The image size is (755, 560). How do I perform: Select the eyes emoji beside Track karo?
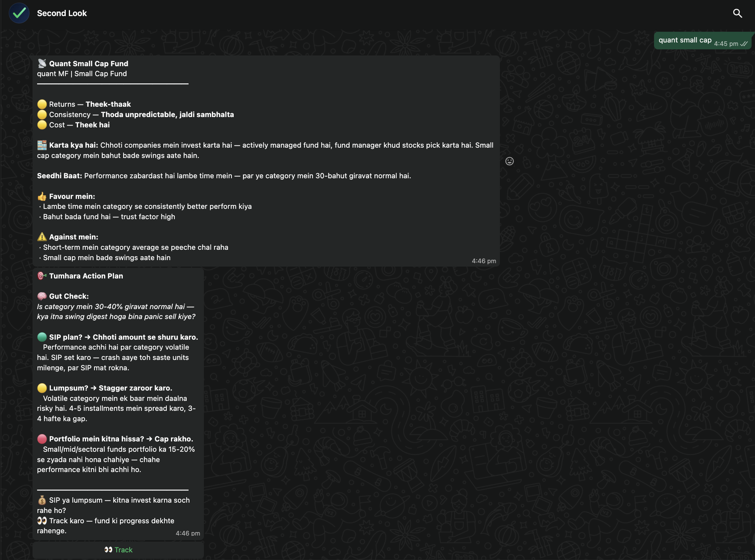pyautogui.click(x=42, y=521)
